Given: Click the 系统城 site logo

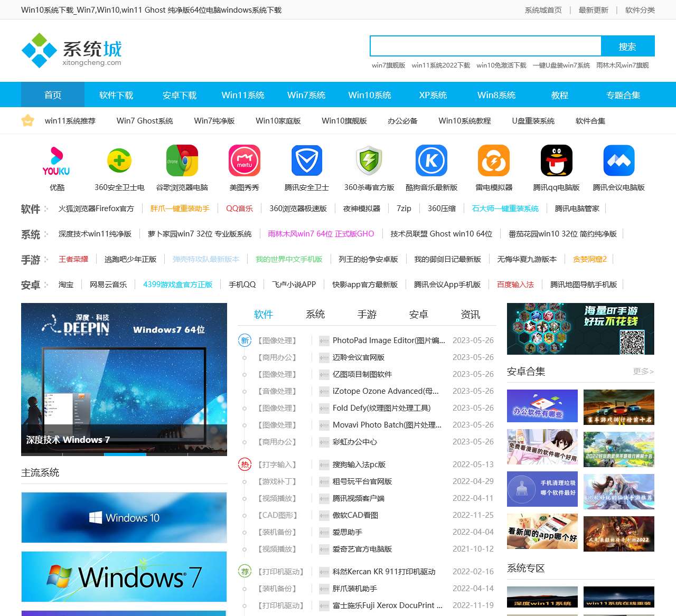Looking at the screenshot, I should coord(71,51).
